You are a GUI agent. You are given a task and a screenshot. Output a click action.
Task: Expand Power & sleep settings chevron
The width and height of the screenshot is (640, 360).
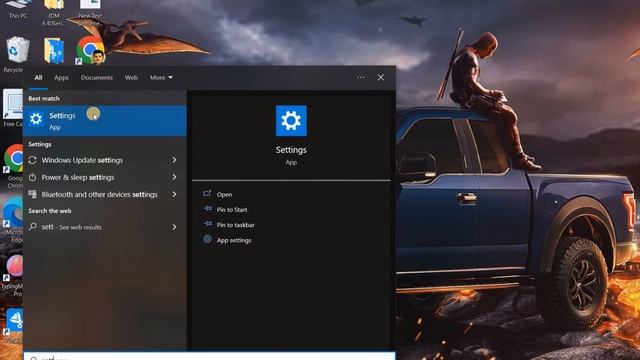[x=174, y=177]
